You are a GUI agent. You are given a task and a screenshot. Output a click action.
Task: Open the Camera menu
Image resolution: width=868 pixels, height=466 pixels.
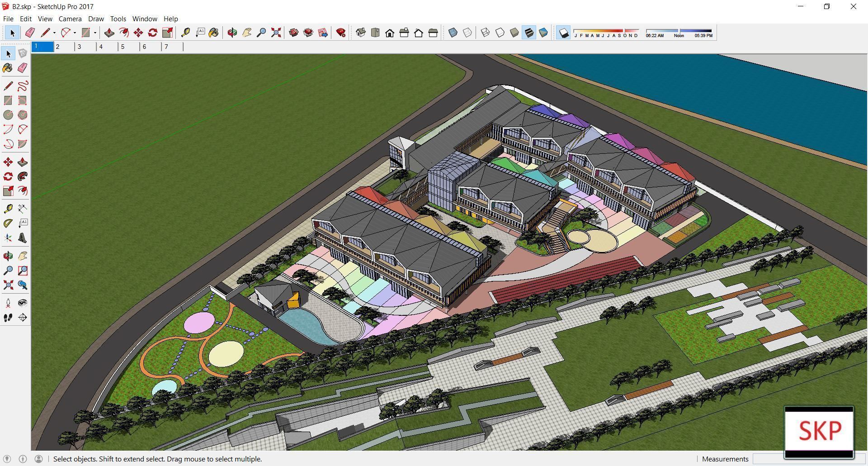pos(70,19)
